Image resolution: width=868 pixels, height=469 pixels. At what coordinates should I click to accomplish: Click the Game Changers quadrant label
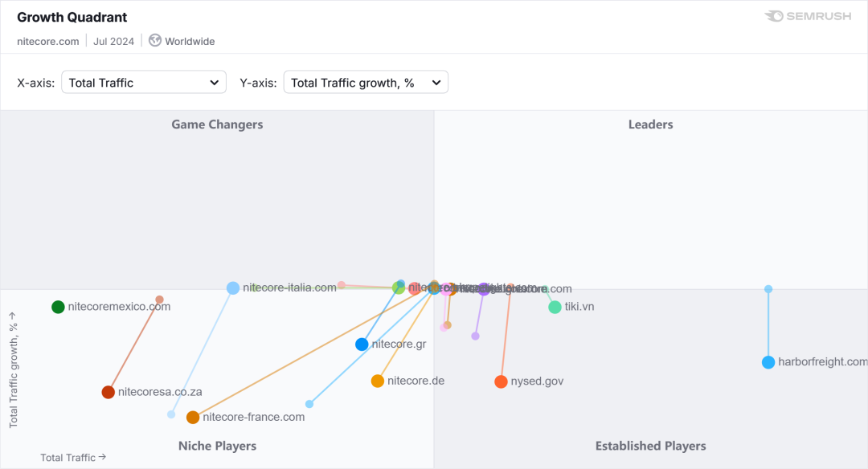[x=217, y=124]
